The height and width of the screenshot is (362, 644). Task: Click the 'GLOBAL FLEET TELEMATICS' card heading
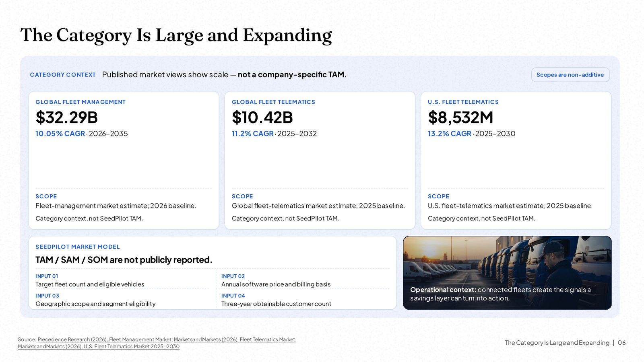(273, 102)
